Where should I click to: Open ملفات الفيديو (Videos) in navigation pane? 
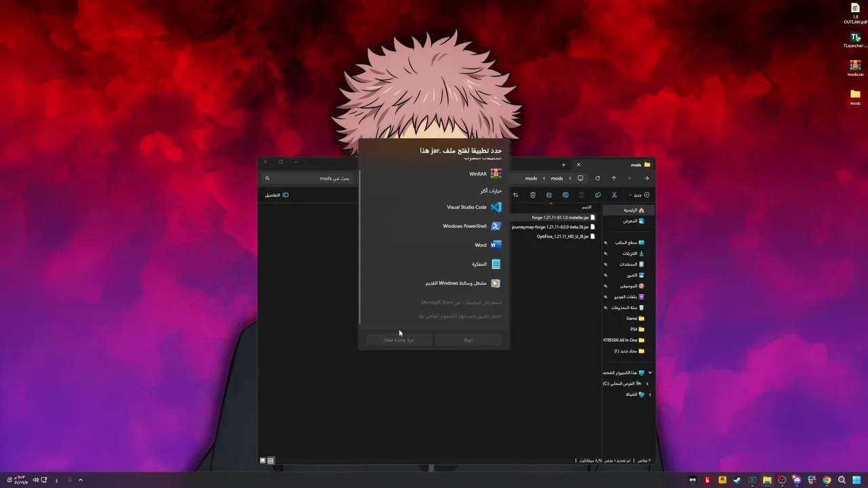click(629, 297)
